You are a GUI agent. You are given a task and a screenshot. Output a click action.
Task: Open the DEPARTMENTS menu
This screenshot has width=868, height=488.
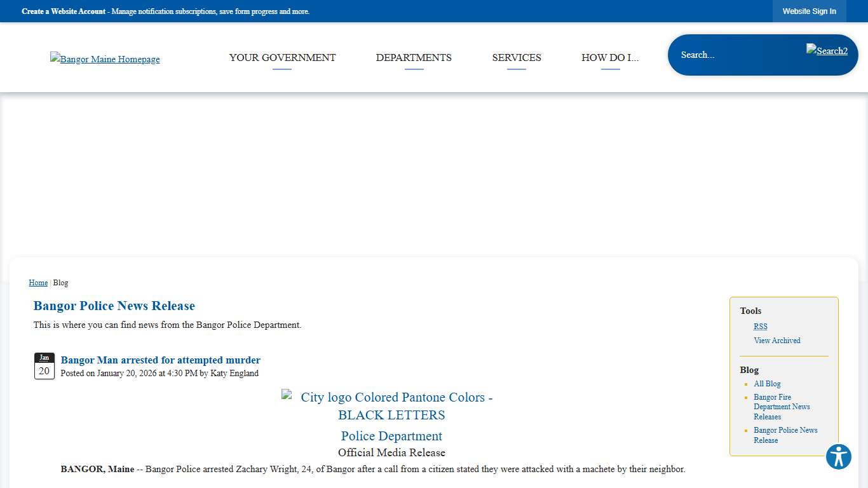coord(414,57)
